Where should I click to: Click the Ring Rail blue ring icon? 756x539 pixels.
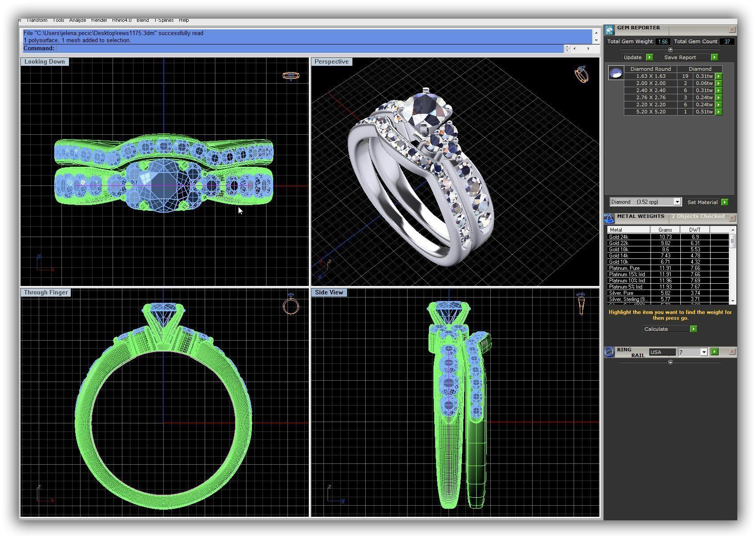(609, 352)
